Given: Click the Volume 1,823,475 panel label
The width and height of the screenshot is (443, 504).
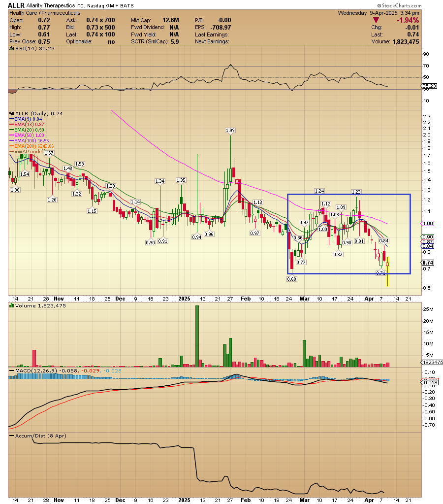Looking at the screenshot, I should pos(40,305).
